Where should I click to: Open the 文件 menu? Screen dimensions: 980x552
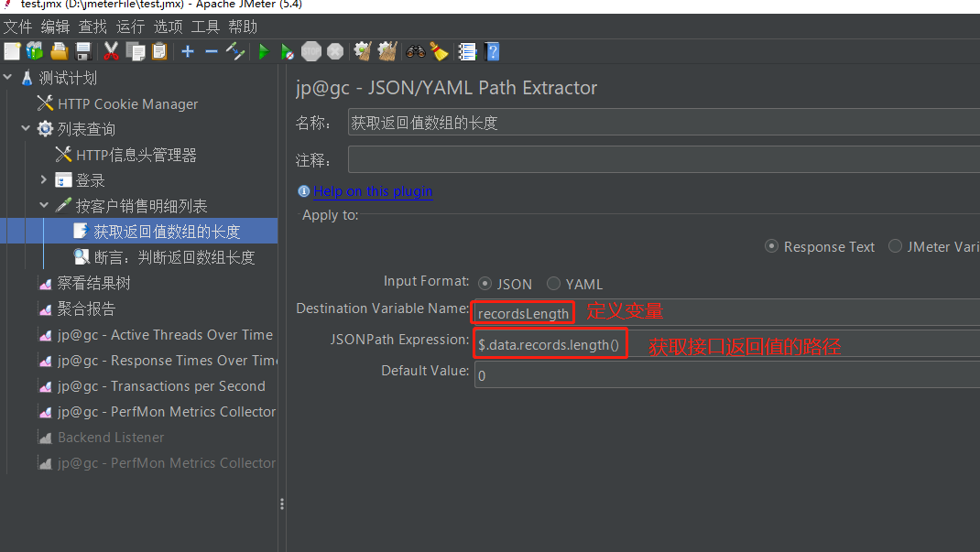(17, 27)
